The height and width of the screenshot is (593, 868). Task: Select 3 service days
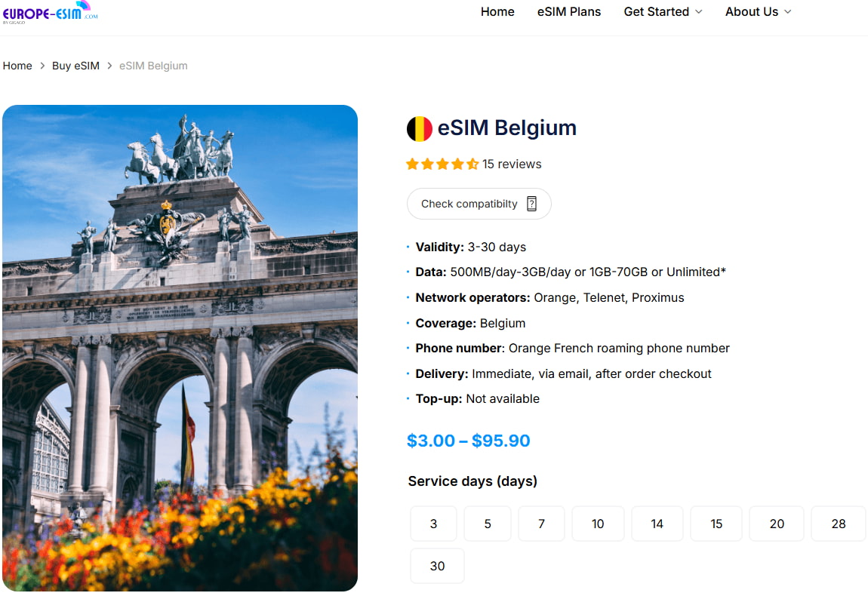click(433, 523)
